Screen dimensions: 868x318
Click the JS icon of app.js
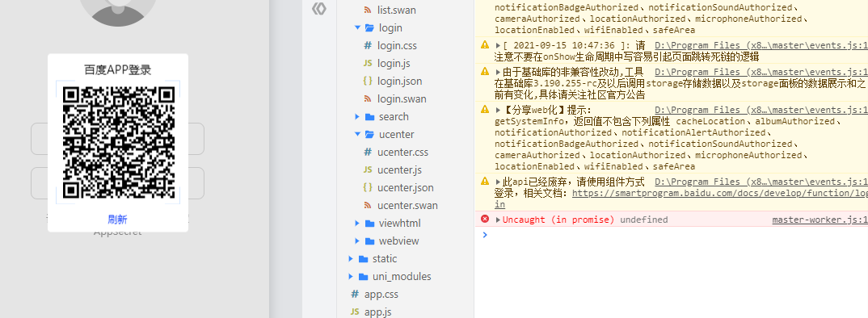click(355, 312)
